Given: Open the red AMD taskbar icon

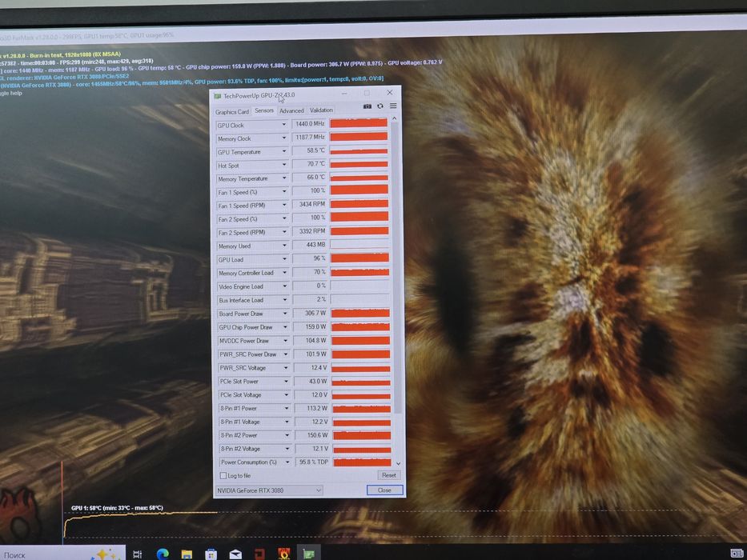Looking at the screenshot, I should [x=259, y=554].
